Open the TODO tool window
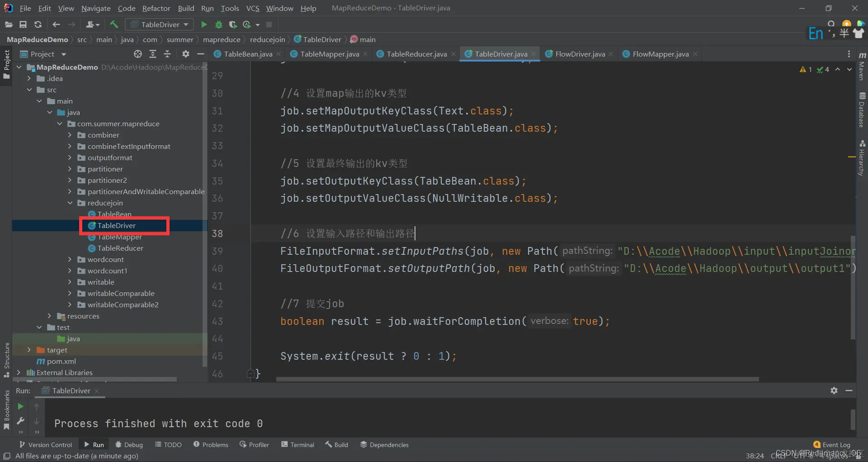868x462 pixels. [168, 445]
